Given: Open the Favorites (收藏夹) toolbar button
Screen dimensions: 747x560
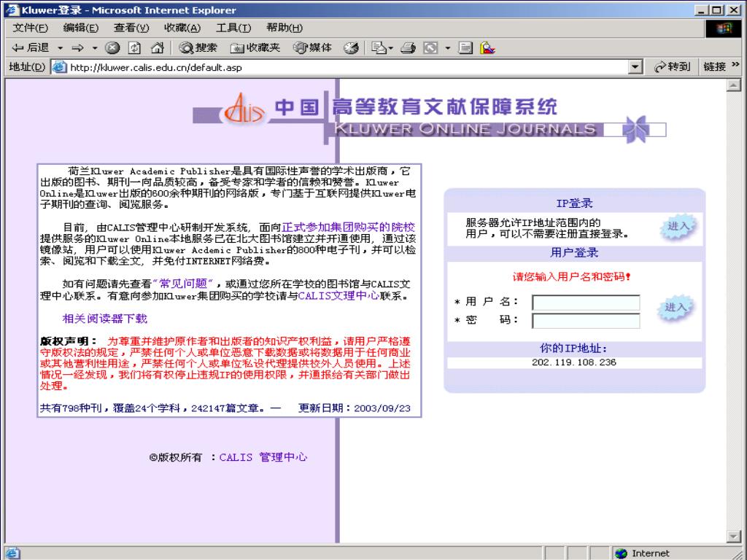Looking at the screenshot, I should point(255,47).
